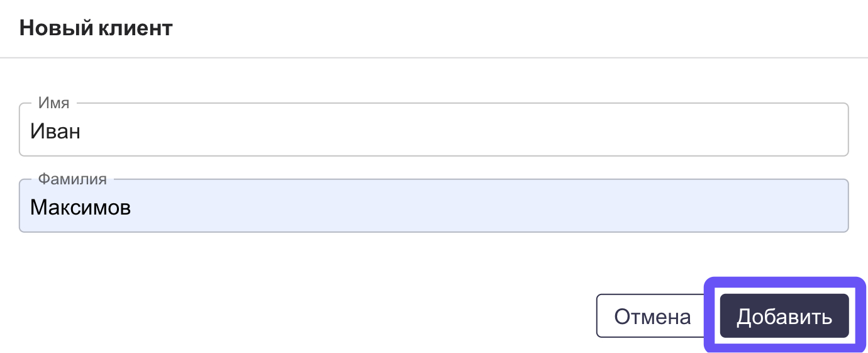Viewport: 868px width, 353px height.
Task: Cancel the new client dialog
Action: [652, 317]
